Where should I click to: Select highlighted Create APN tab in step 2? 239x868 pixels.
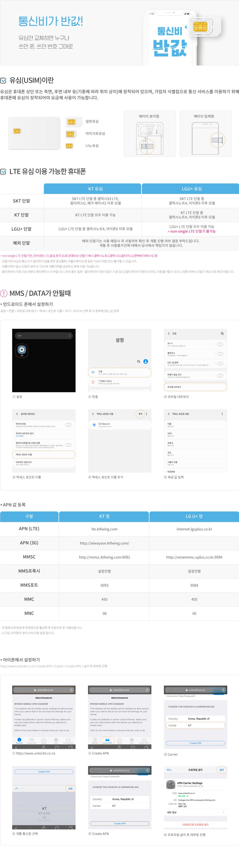pyautogui.click(x=107, y=741)
